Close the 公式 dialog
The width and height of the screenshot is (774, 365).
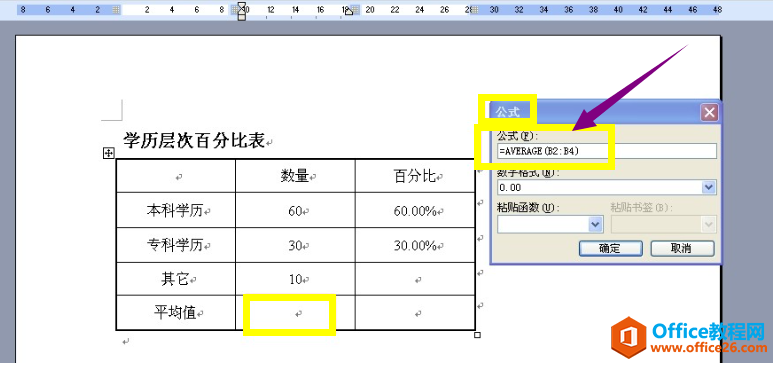[709, 113]
